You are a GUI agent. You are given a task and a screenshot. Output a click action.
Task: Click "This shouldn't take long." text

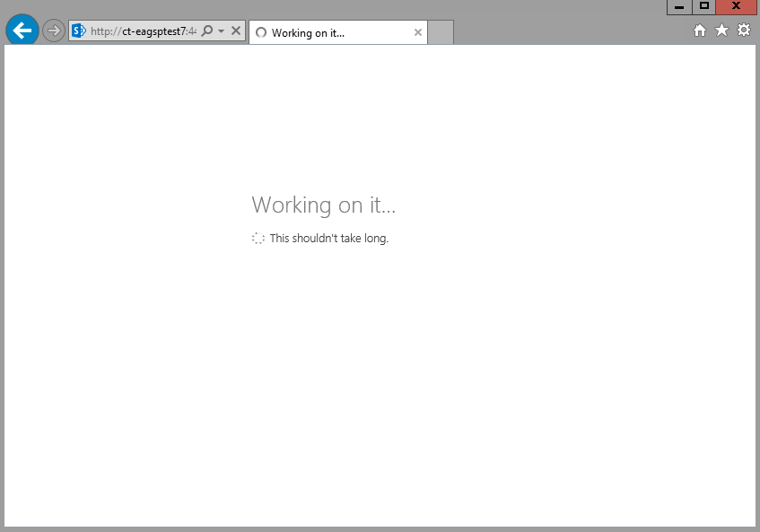pos(329,239)
